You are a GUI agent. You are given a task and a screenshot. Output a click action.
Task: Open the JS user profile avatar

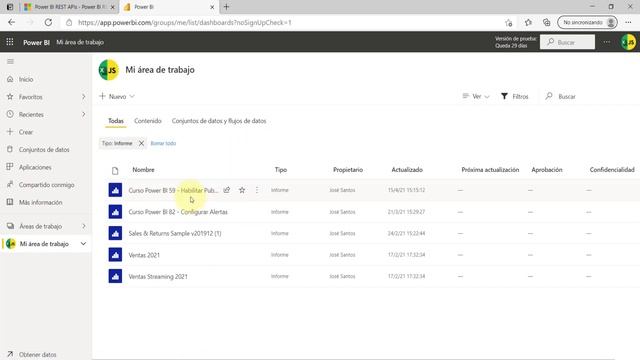click(x=628, y=42)
